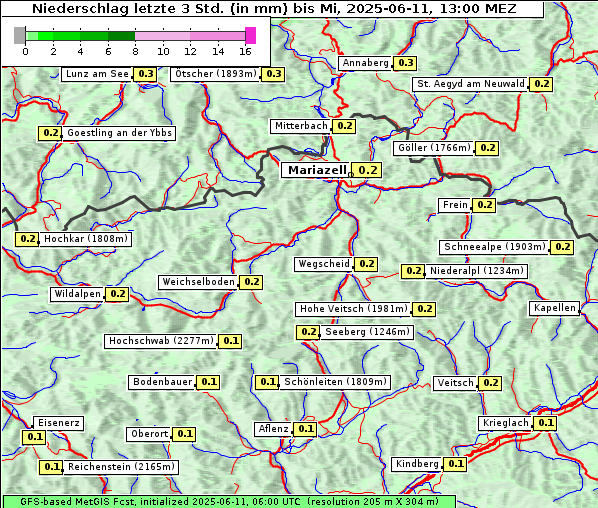
Task: Click the Wildalpen label
Action: (x=77, y=294)
